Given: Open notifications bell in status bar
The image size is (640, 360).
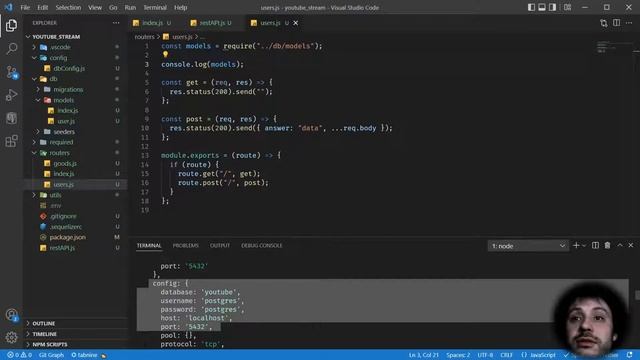Looking at the screenshot, I should [x=629, y=355].
